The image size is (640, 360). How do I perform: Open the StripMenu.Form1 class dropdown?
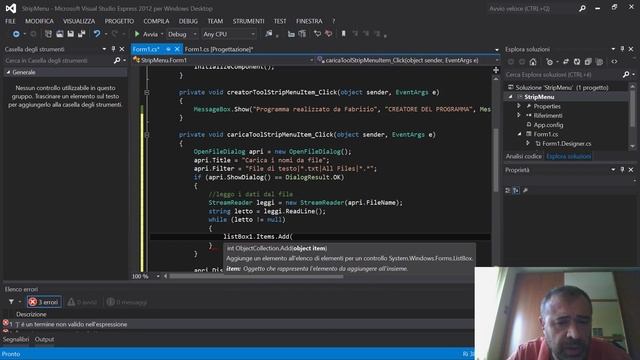(x=223, y=60)
